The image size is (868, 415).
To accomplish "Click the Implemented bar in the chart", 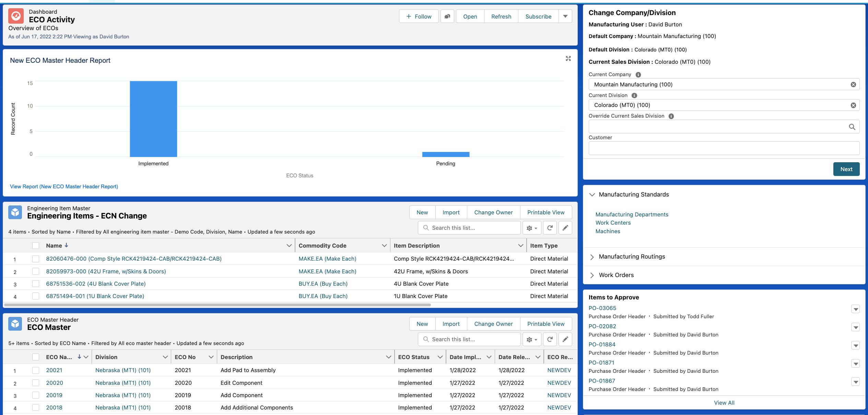I will [153, 119].
